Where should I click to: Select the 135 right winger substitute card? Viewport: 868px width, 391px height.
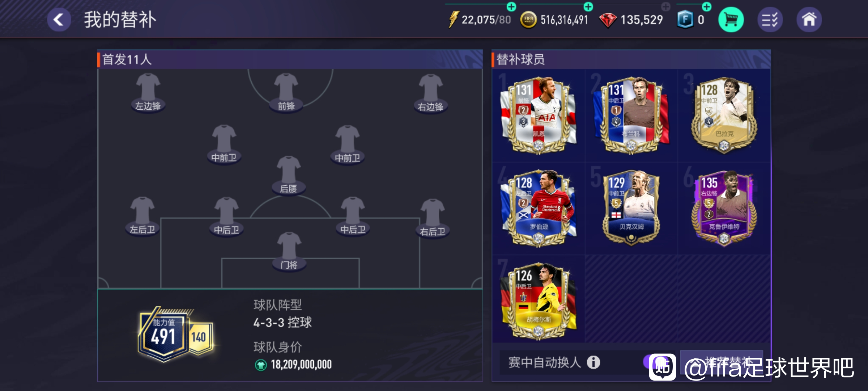(724, 209)
